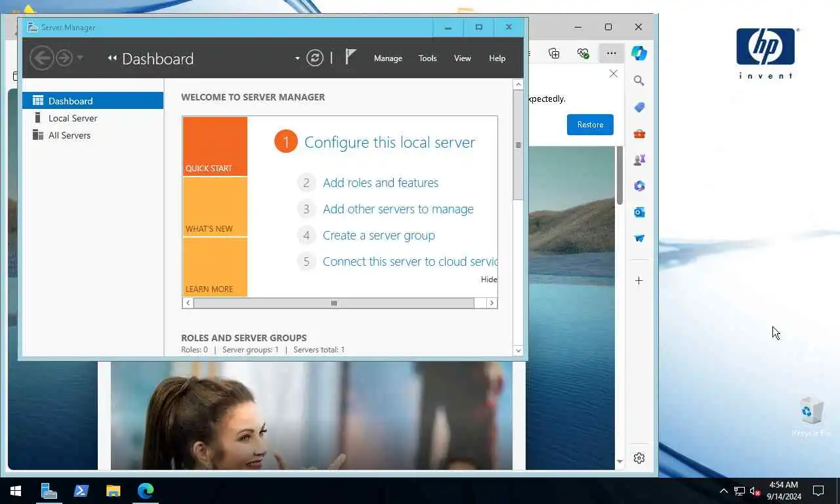The height and width of the screenshot is (504, 840).
Task: Open the Help menu
Action: click(x=497, y=58)
